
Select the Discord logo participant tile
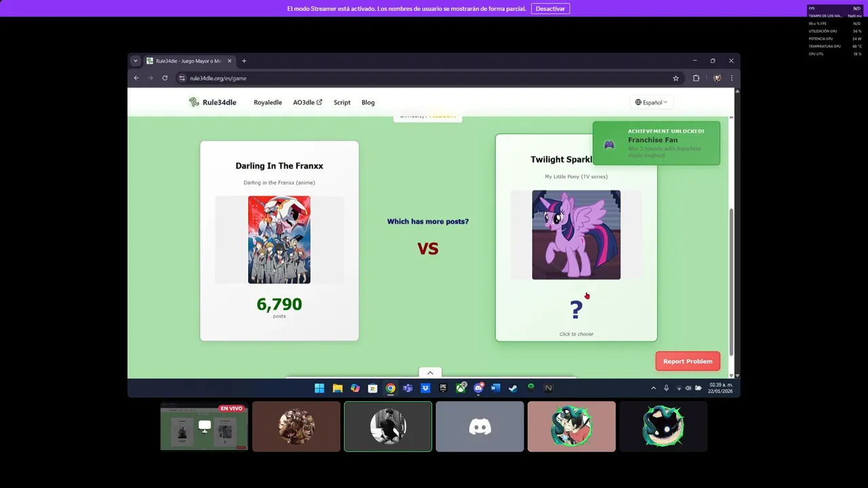click(x=480, y=426)
